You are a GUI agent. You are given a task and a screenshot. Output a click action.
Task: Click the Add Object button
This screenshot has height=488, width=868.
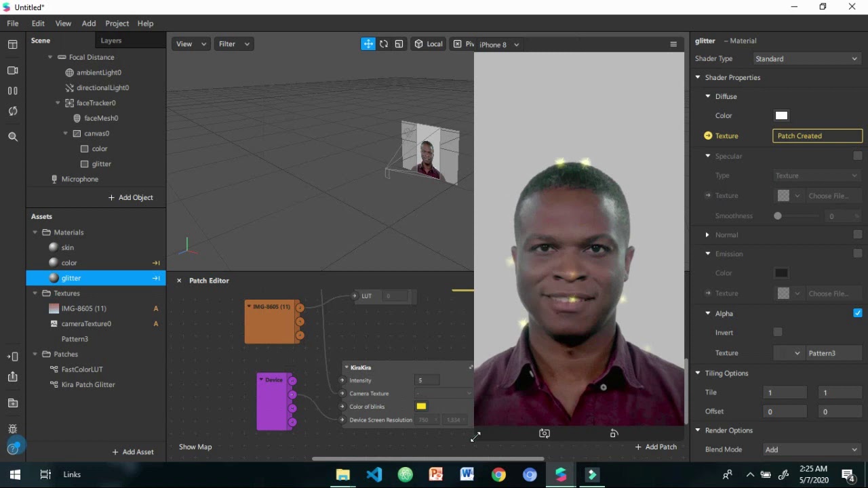point(131,197)
